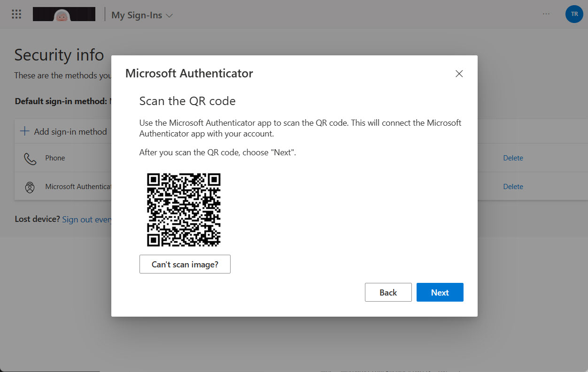Click the three-dots more options icon

click(x=546, y=15)
